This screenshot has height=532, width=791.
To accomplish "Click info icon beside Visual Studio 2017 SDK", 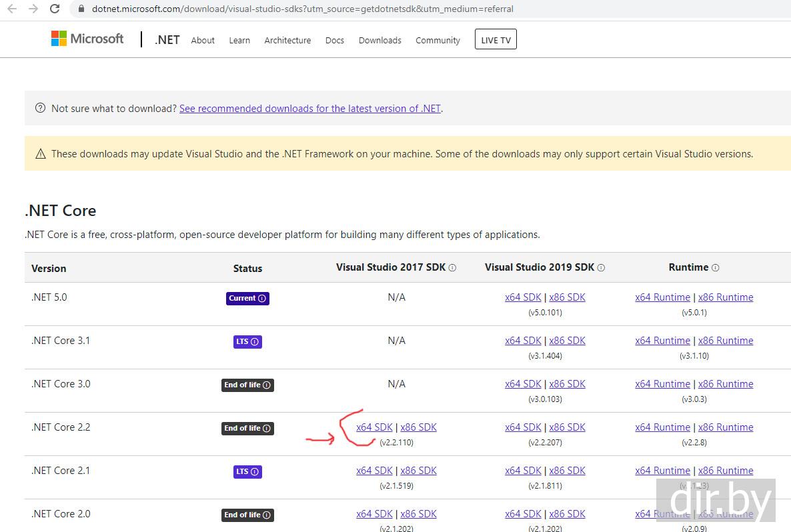I will click(452, 268).
